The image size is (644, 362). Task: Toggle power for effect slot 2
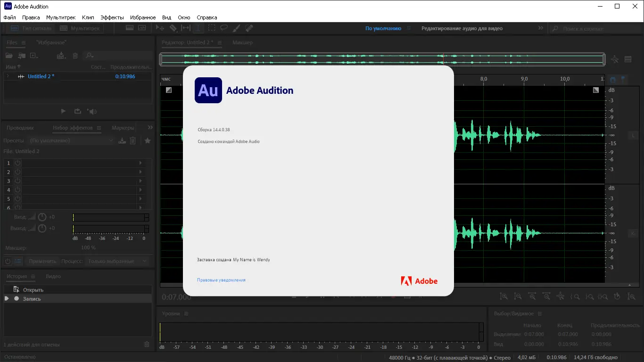pos(17,172)
